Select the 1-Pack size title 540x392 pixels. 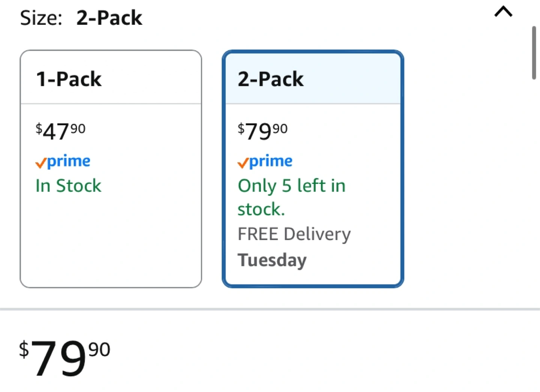(x=69, y=79)
